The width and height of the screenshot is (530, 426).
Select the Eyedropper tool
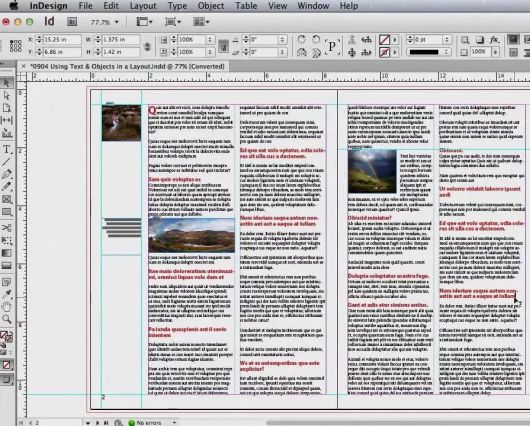pos(7,294)
